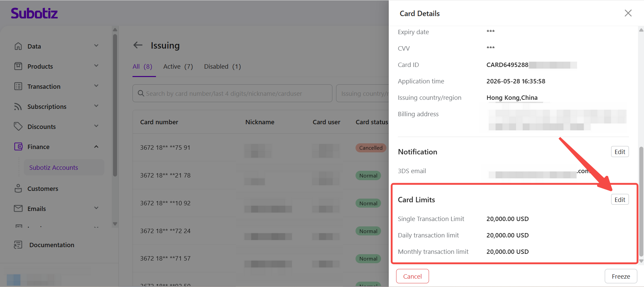Open the Documentation sidebar item
Screen dimensions: 644x287
click(x=52, y=245)
